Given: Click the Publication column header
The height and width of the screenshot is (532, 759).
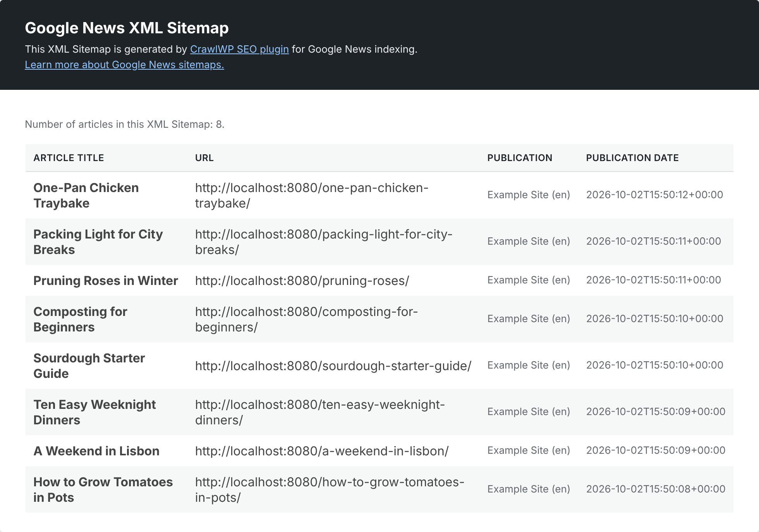Looking at the screenshot, I should click(x=520, y=158).
